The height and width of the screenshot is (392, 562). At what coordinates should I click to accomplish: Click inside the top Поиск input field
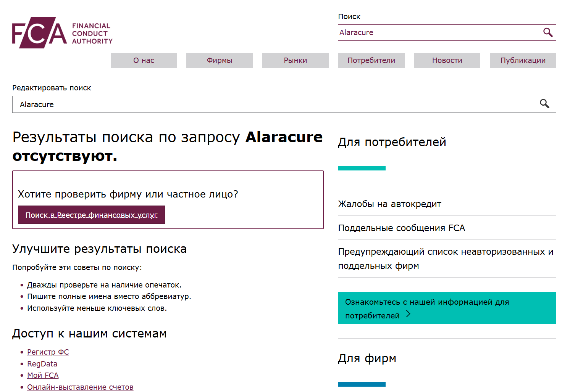tap(420, 32)
